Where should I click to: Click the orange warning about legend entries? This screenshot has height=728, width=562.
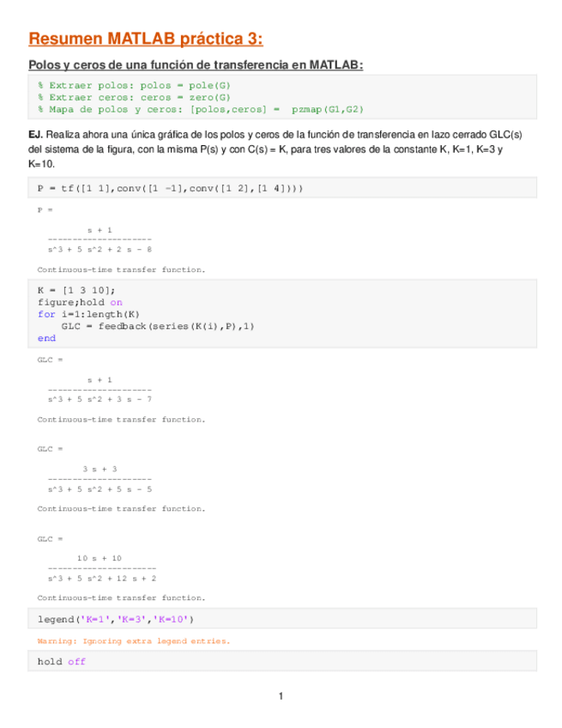click(x=134, y=641)
